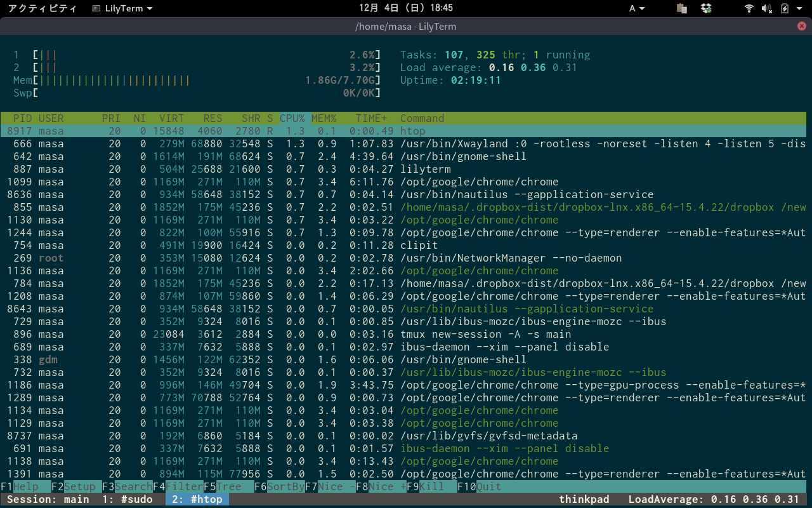The height and width of the screenshot is (508, 812).
Task: Toggle F5 Tree view button
Action: click(229, 486)
